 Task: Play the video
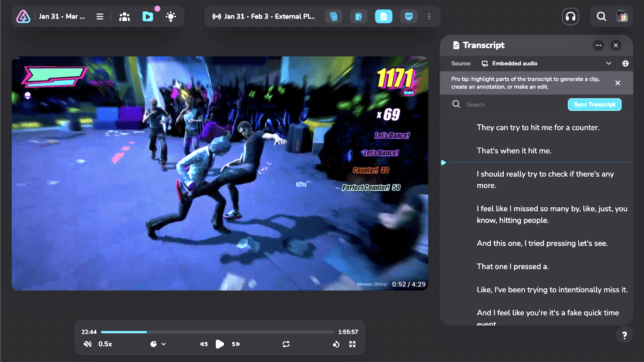pyautogui.click(x=220, y=344)
